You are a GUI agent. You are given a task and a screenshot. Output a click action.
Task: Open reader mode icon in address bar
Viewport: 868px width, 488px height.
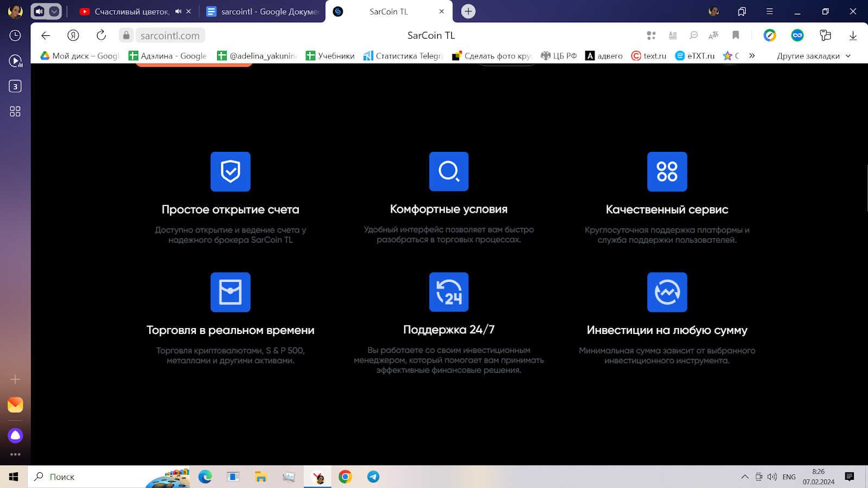pyautogui.click(x=673, y=35)
